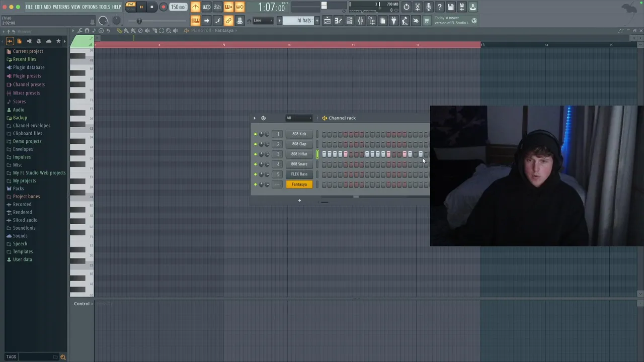The image size is (644, 362).
Task: Open the OPTIONS menu
Action: click(90, 7)
